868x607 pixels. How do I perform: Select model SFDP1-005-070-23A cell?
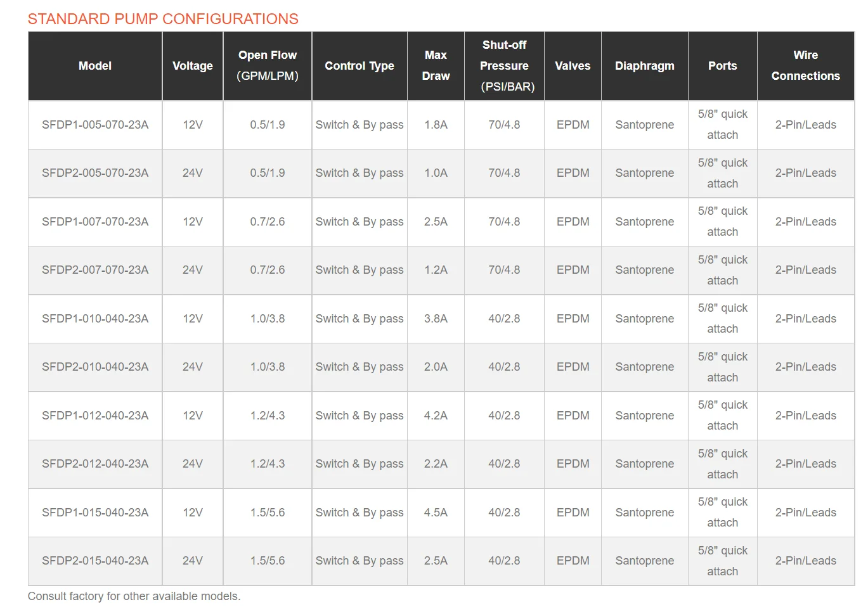[95, 125]
